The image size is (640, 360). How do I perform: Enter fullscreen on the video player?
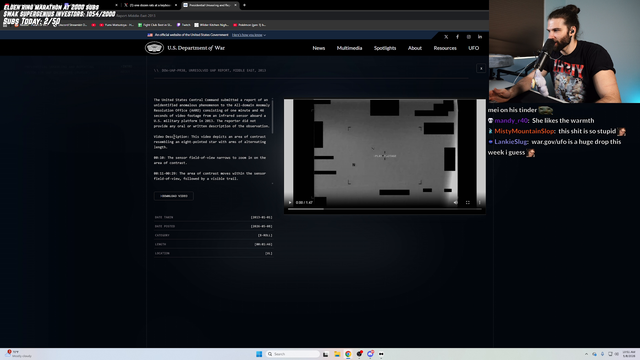(x=468, y=202)
